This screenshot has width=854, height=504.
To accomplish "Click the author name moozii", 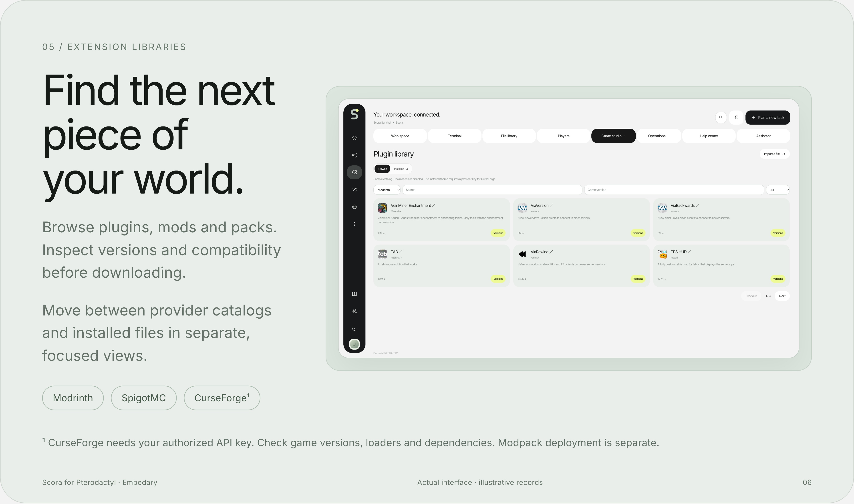I will [674, 258].
